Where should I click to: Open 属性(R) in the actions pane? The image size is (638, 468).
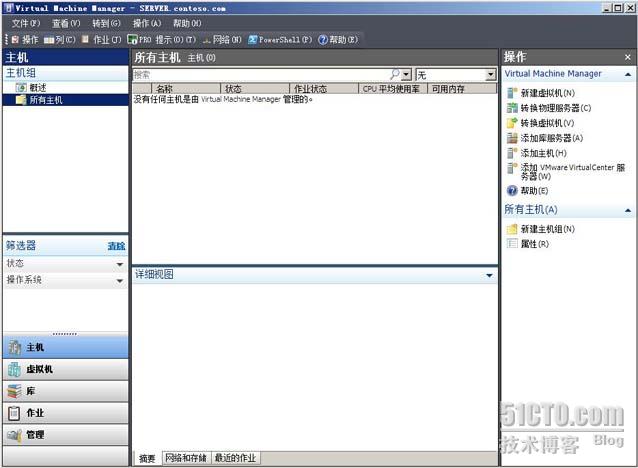click(528, 244)
